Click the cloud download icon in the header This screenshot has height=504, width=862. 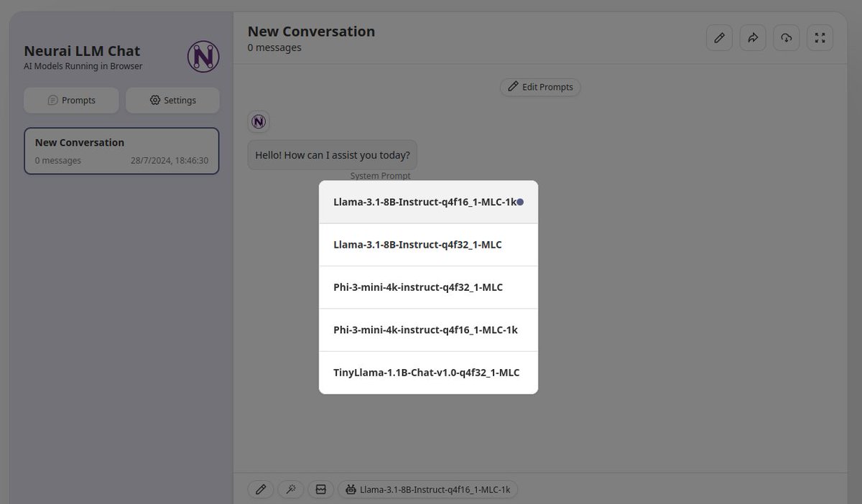787,38
